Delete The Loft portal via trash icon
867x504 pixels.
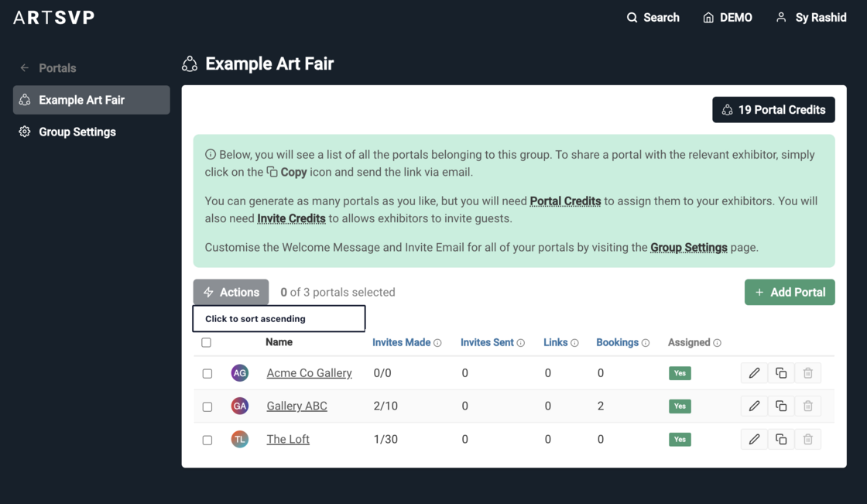pos(807,440)
